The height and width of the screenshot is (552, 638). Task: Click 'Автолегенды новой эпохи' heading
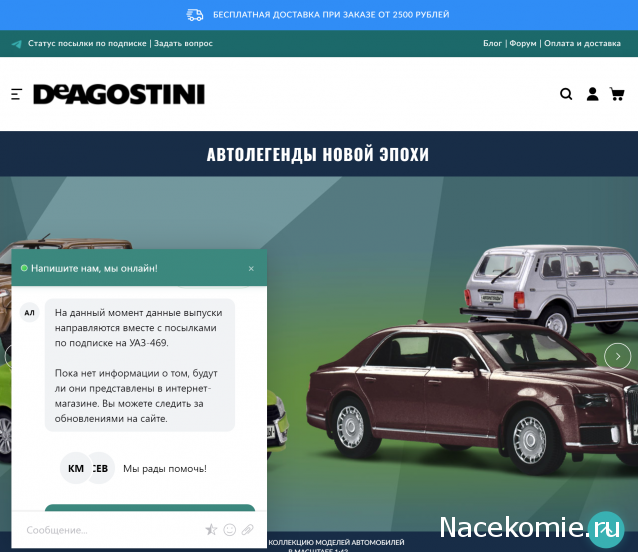(x=318, y=154)
